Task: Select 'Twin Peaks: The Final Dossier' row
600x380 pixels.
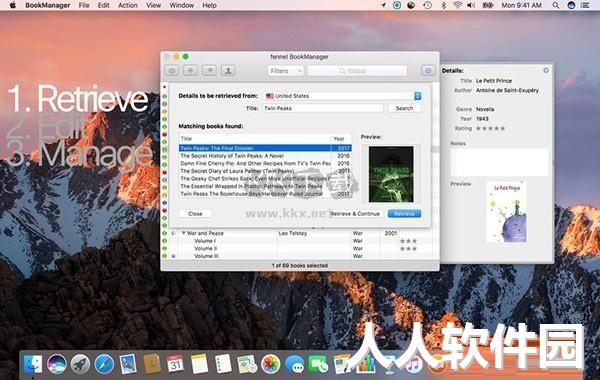Action: point(265,148)
